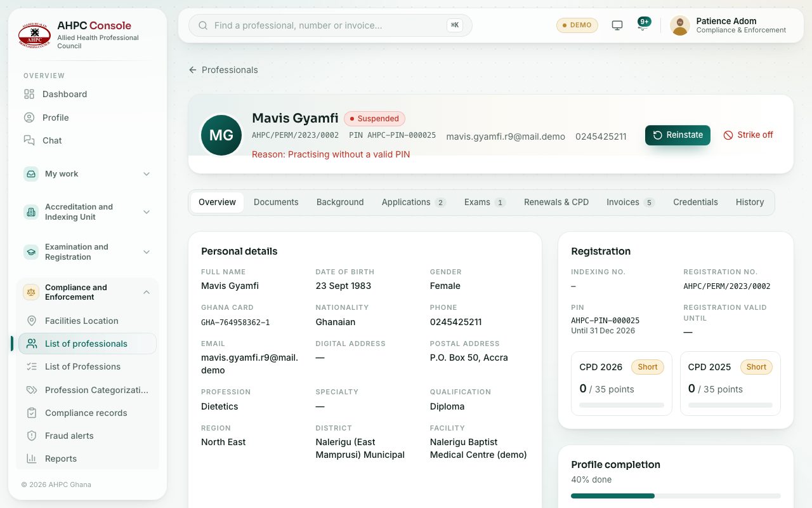Image resolution: width=812 pixels, height=508 pixels.
Task: Open the Invoices tab
Action: [630, 202]
